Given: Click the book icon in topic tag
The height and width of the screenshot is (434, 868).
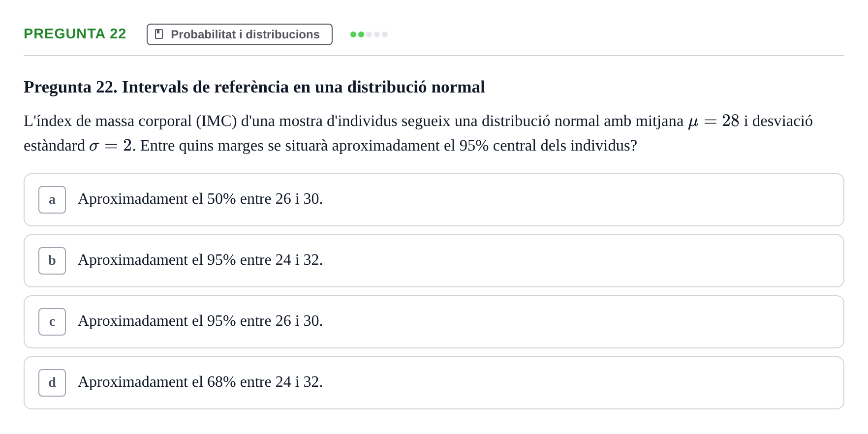Looking at the screenshot, I should 159,34.
